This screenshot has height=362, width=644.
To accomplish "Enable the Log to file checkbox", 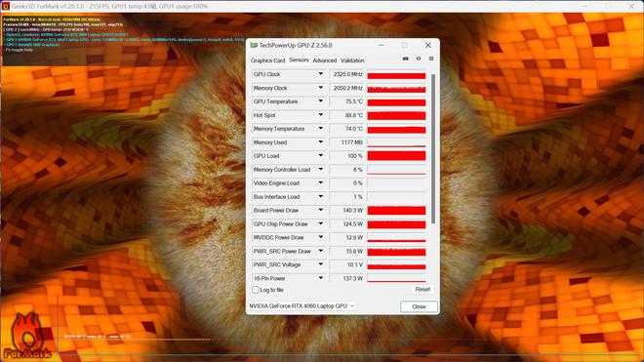I will (255, 290).
